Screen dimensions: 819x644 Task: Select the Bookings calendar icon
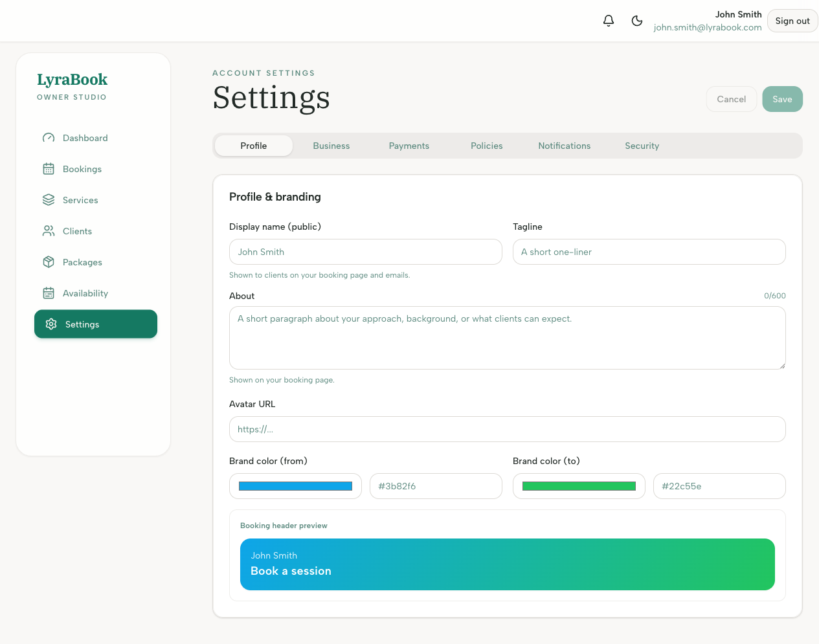[x=48, y=169]
